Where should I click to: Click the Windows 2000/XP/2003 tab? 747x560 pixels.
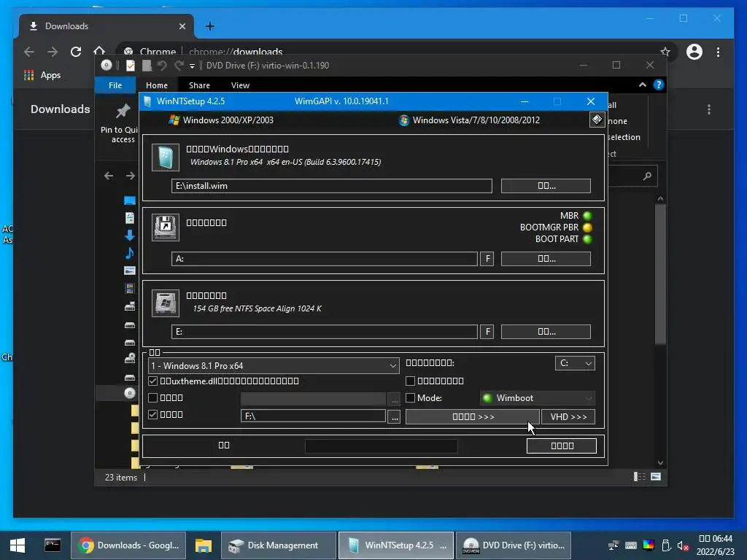pos(221,120)
